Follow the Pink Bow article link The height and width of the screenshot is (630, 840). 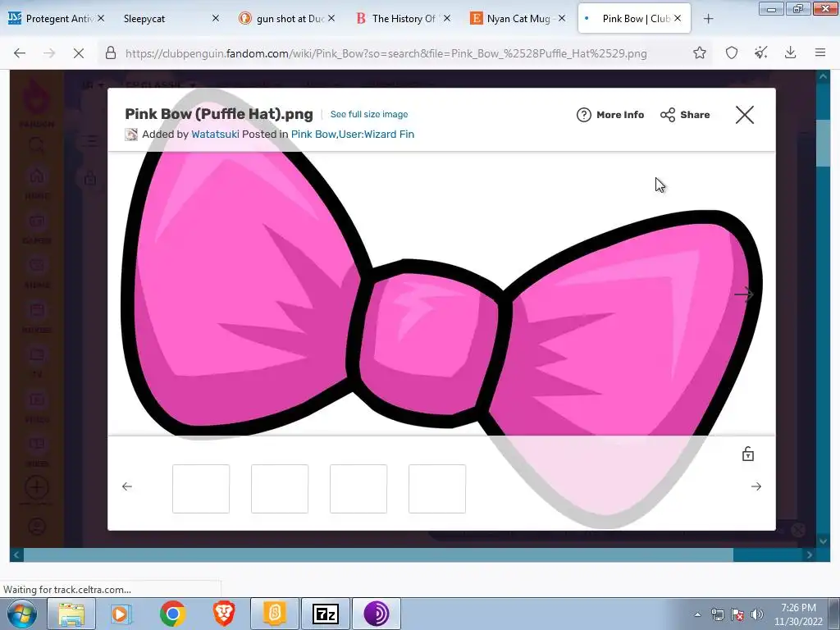click(313, 134)
